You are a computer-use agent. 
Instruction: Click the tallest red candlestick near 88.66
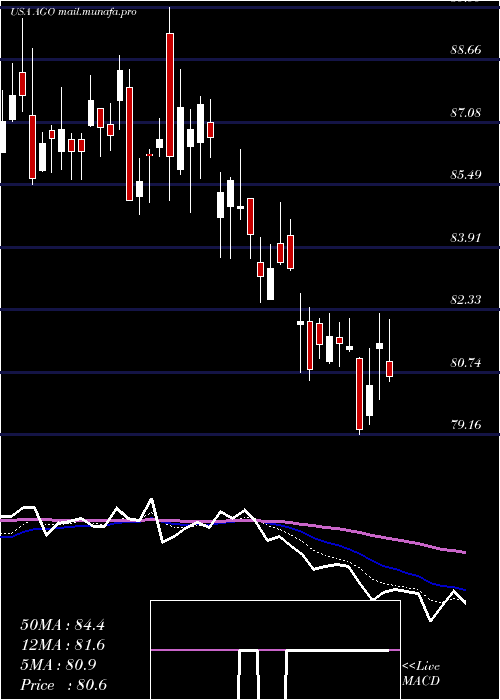[x=170, y=95]
